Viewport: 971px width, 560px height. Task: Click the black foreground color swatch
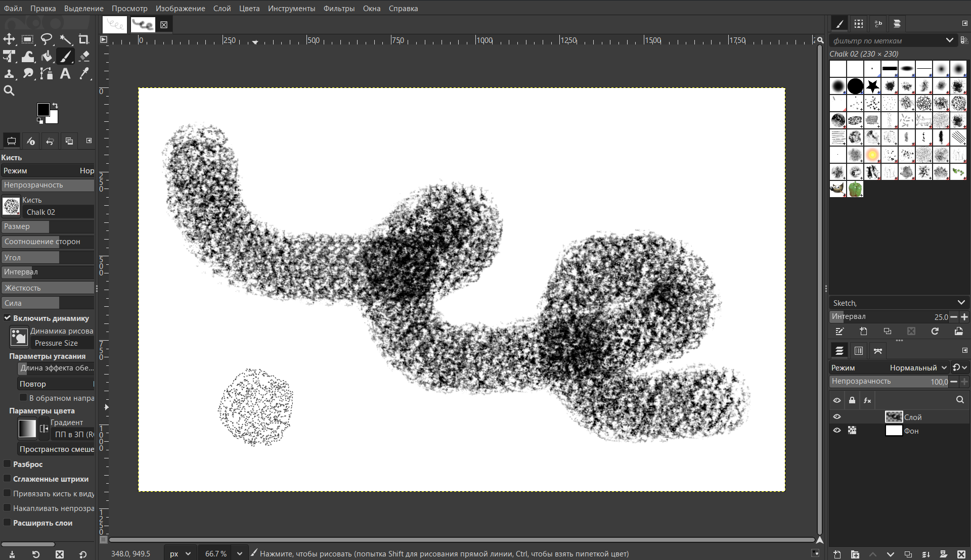(x=43, y=110)
